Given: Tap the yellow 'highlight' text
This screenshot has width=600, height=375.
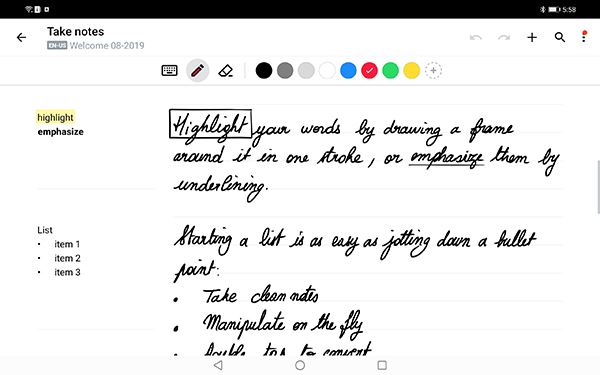Looking at the screenshot, I should pyautogui.click(x=55, y=117).
